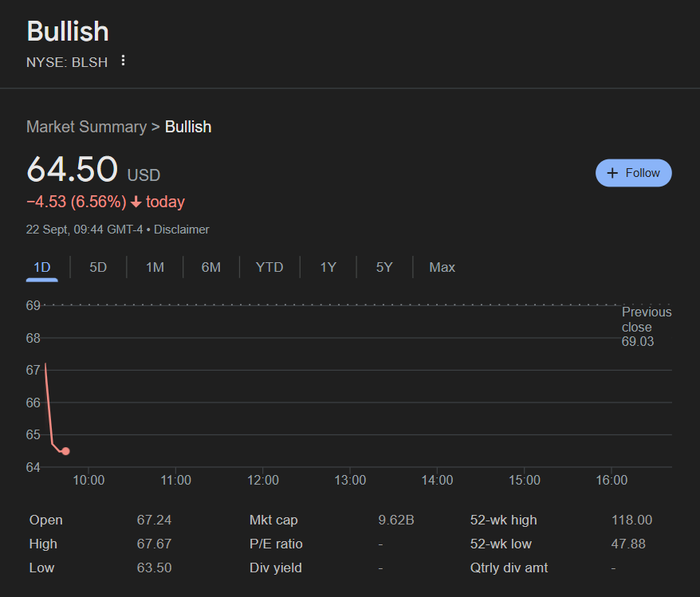Select the YTD chart range tab
The height and width of the screenshot is (597, 700).
(269, 267)
